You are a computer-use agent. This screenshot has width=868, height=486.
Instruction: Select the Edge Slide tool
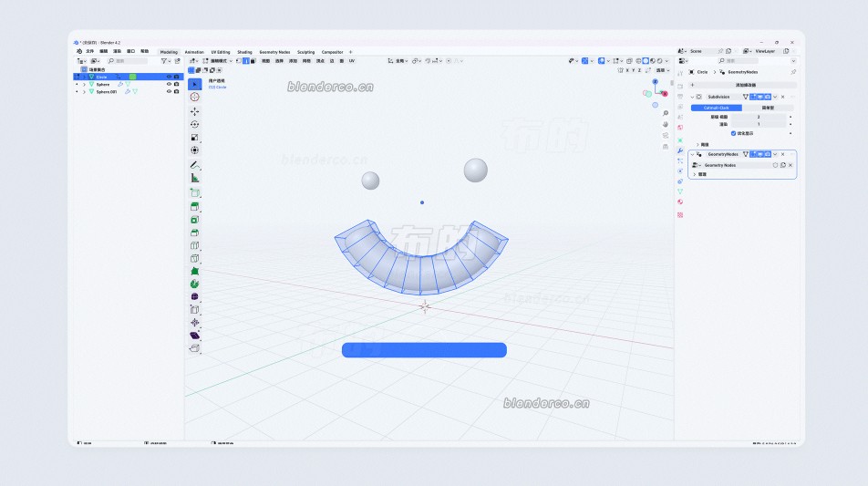195,309
